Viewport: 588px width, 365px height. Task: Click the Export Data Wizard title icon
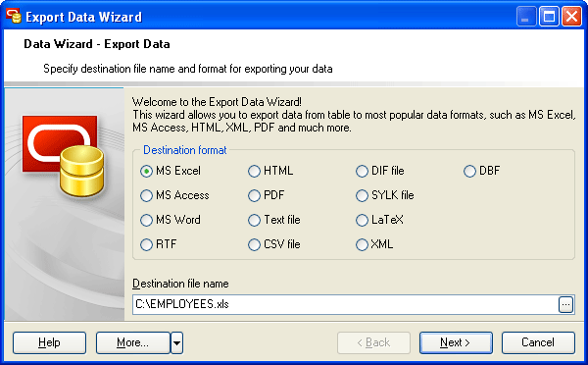click(13, 16)
